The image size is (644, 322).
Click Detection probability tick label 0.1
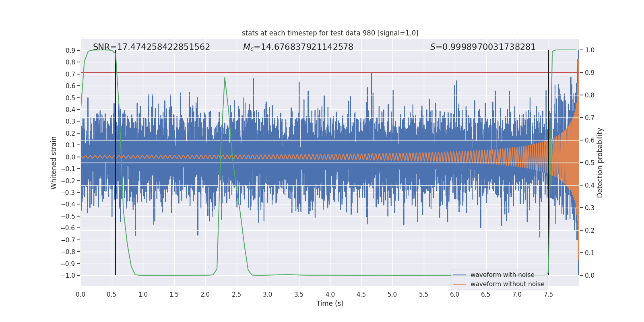[x=590, y=253]
